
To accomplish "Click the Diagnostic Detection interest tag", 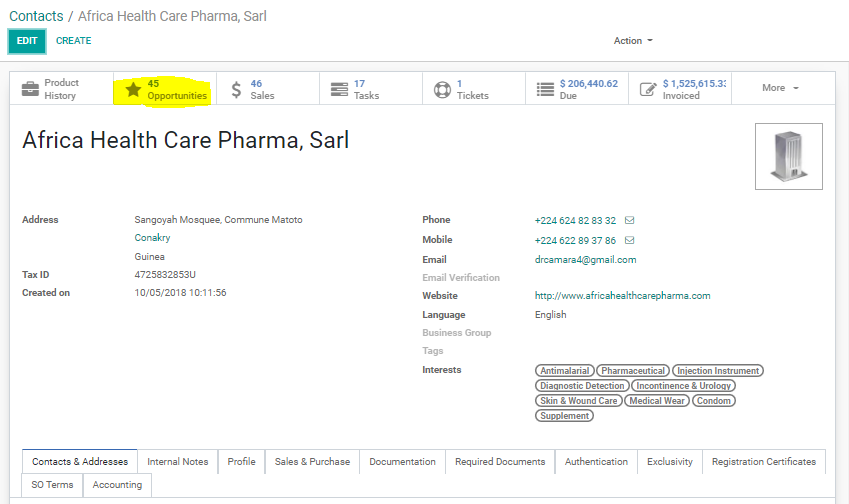I will (582, 386).
